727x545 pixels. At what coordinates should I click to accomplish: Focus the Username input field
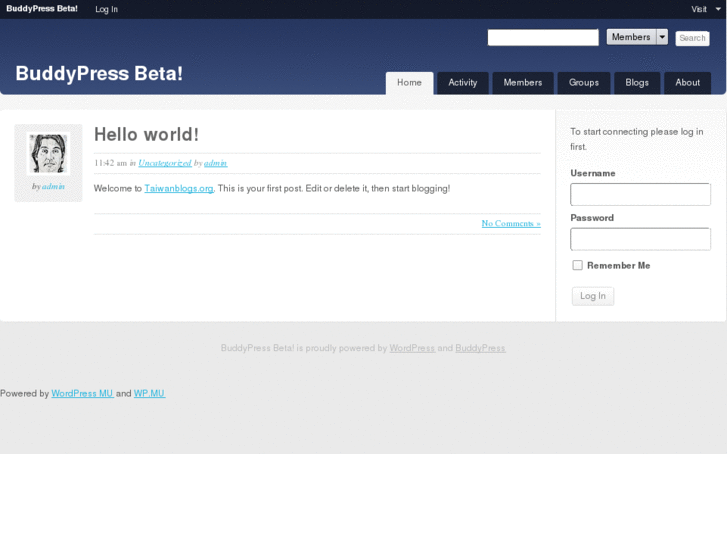tap(640, 194)
